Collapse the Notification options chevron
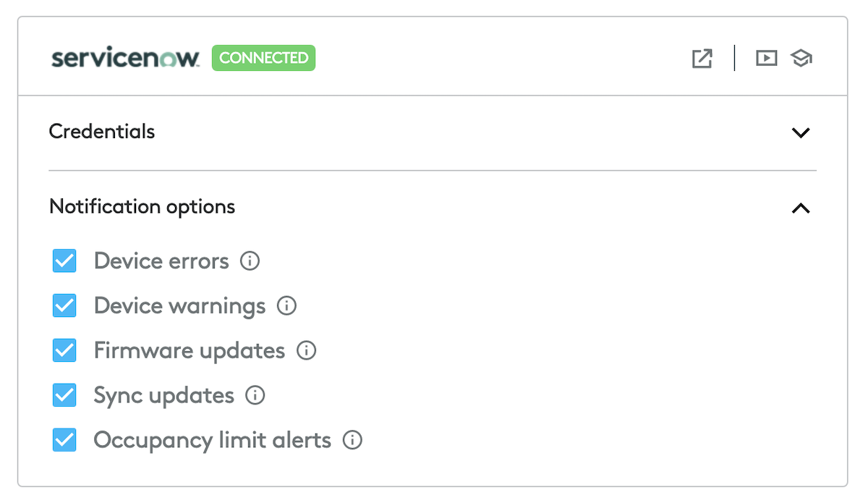Viewport: 868px width, 503px height. (x=800, y=208)
